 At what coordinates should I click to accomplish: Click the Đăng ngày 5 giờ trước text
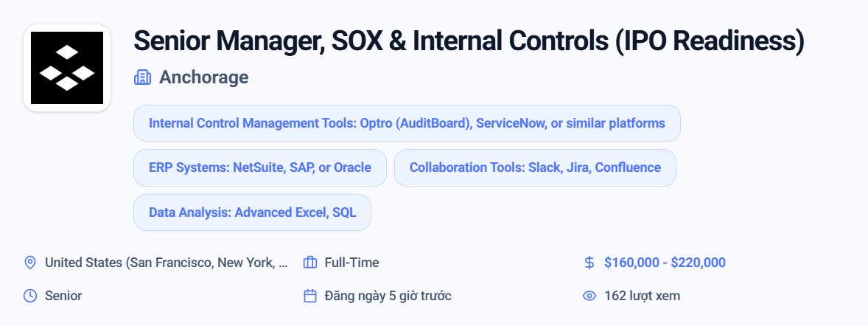point(388,296)
